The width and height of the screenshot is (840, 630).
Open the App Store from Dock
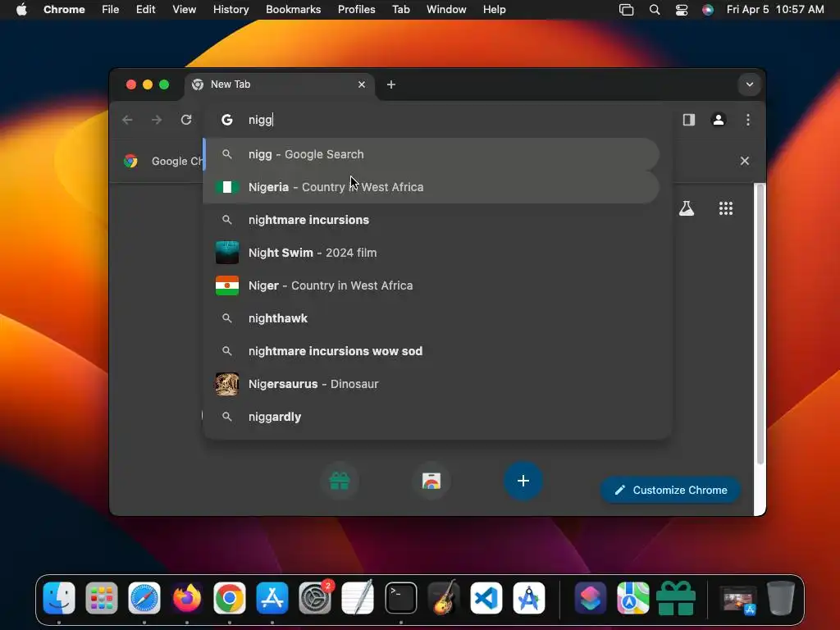tap(272, 598)
